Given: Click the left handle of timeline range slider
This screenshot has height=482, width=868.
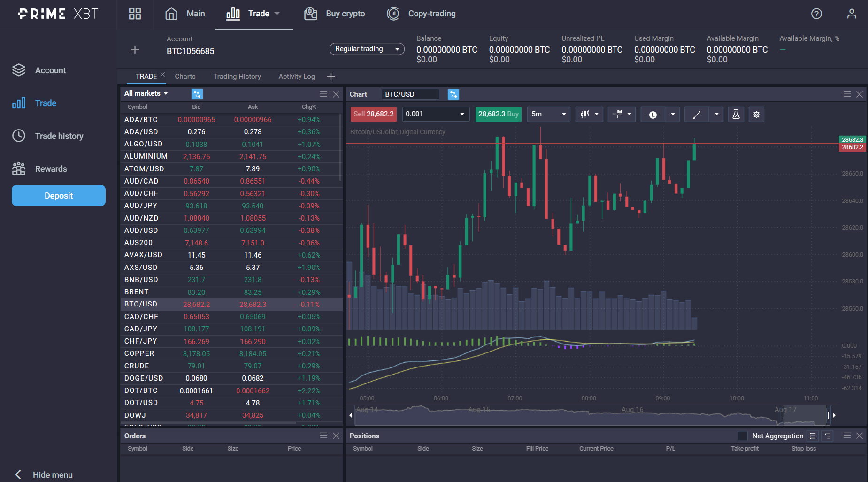Looking at the screenshot, I should (x=782, y=415).
